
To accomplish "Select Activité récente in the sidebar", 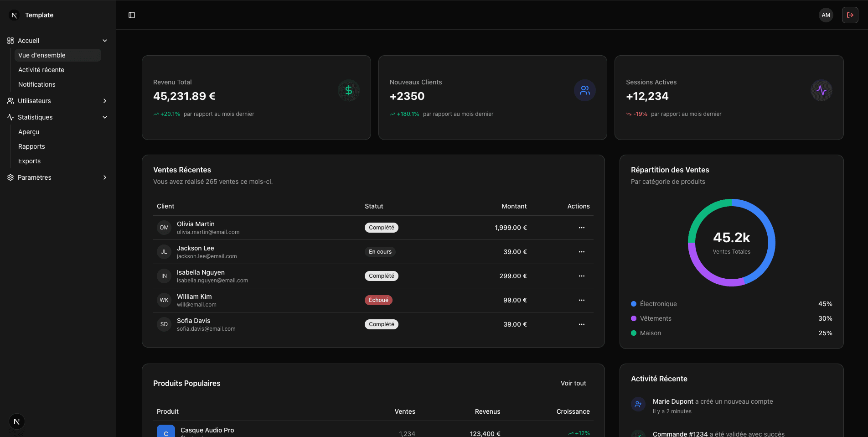I will [x=41, y=70].
